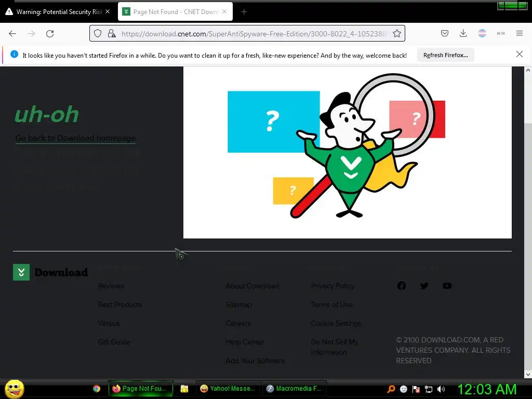Click the page scrollbar up arrow
Viewport: 532px width, 399px height.
coord(528,70)
